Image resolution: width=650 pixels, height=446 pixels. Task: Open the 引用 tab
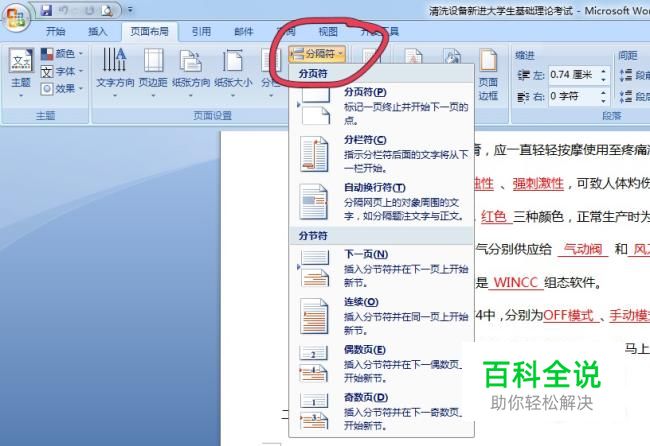[201, 32]
